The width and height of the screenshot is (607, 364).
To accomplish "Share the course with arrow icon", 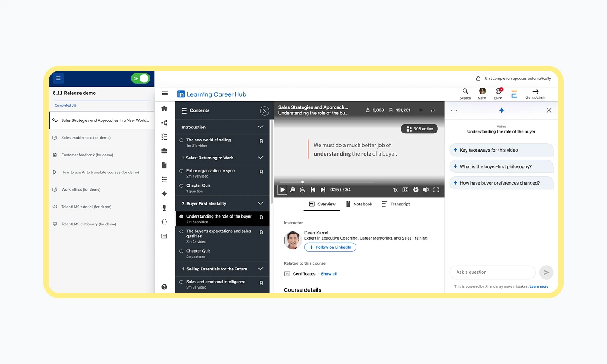I will tap(433, 110).
